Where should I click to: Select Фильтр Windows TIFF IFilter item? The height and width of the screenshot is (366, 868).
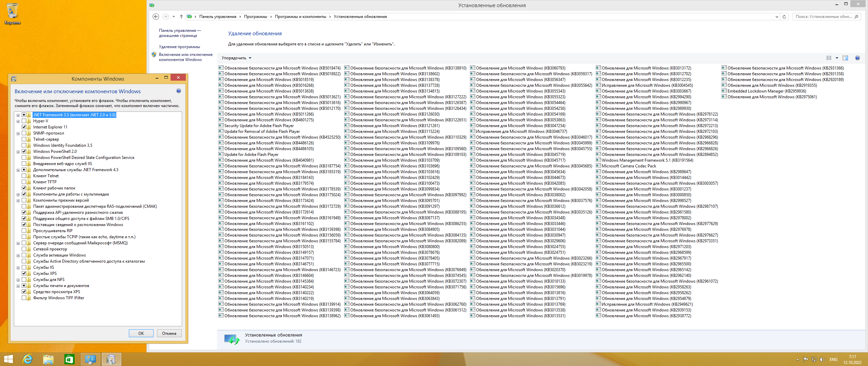59,298
